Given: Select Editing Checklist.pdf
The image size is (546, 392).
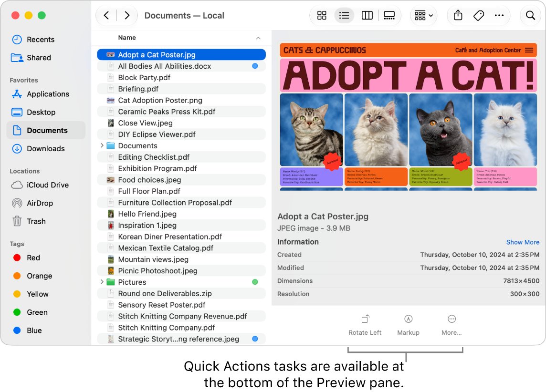Looking at the screenshot, I should click(x=181, y=157).
